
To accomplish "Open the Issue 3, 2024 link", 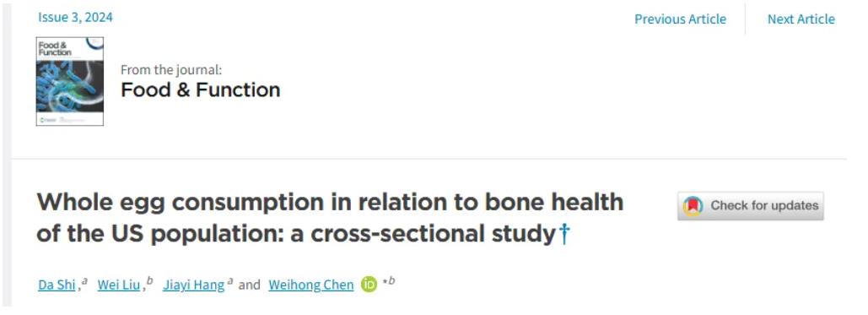I will pyautogui.click(x=75, y=17).
